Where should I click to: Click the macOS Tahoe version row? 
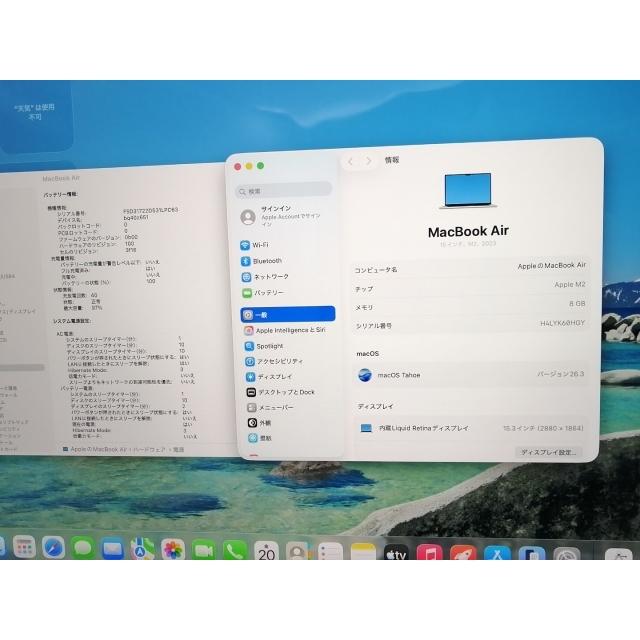point(471,374)
